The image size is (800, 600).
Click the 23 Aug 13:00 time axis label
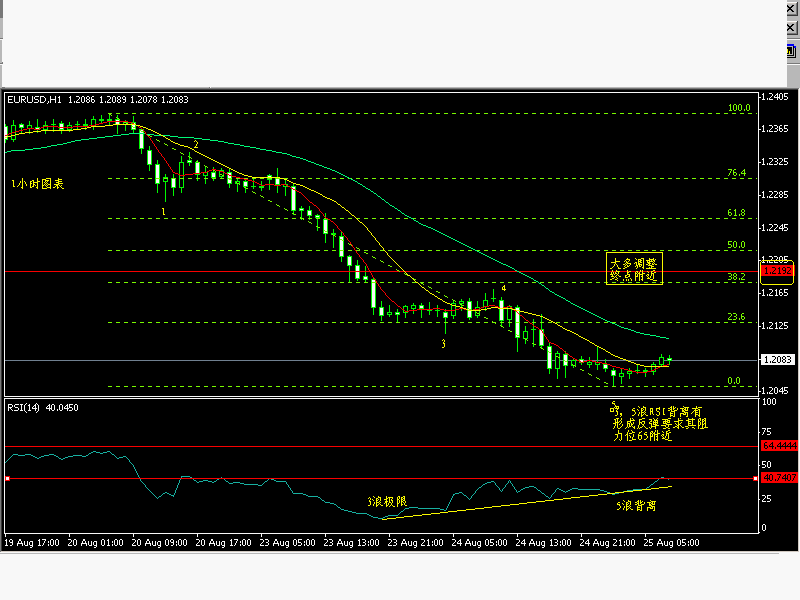click(x=352, y=543)
